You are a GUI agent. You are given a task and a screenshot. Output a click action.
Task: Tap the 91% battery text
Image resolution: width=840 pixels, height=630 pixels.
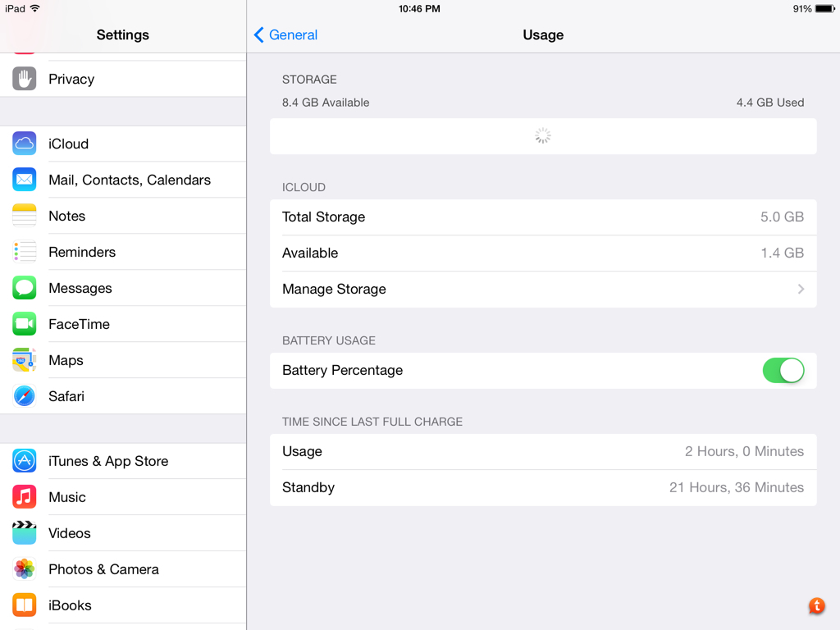tap(802, 8)
